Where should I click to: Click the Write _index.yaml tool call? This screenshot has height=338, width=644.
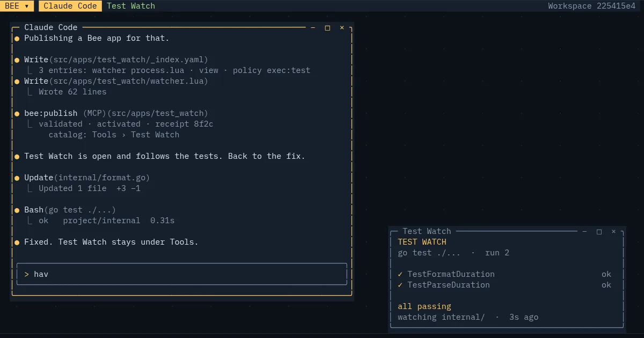coord(116,60)
